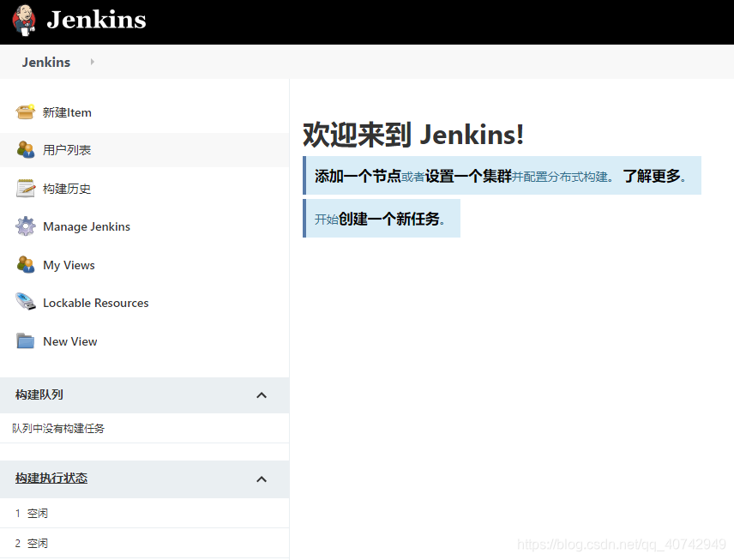This screenshot has width=734, height=560.
Task: Open the 用户列表 menu entry
Action: tap(67, 150)
